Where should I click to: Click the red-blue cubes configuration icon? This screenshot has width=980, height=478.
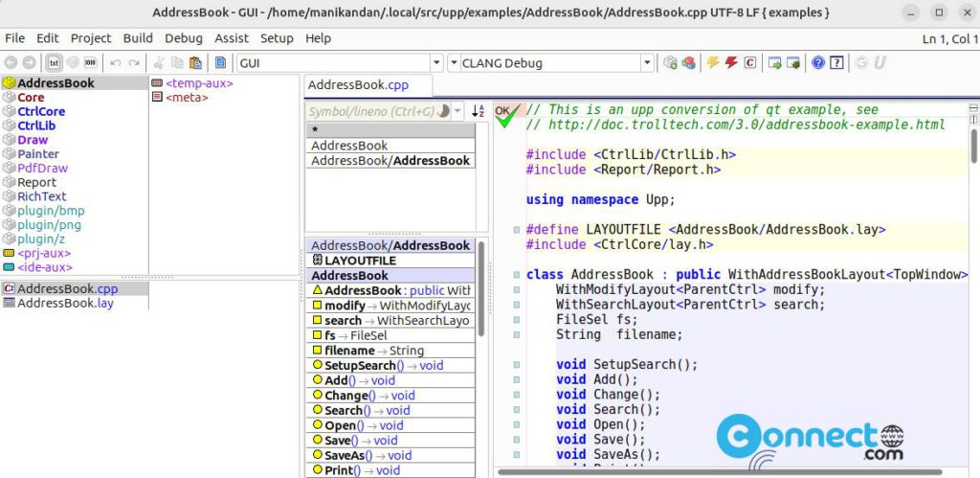[688, 62]
